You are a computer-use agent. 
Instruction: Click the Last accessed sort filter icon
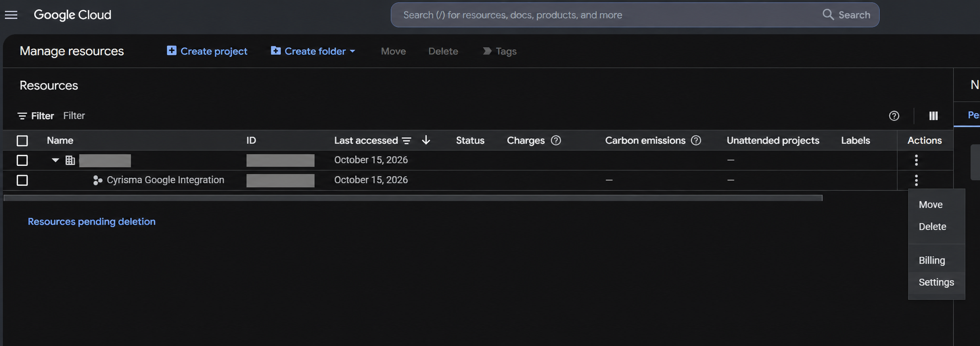pyautogui.click(x=406, y=141)
